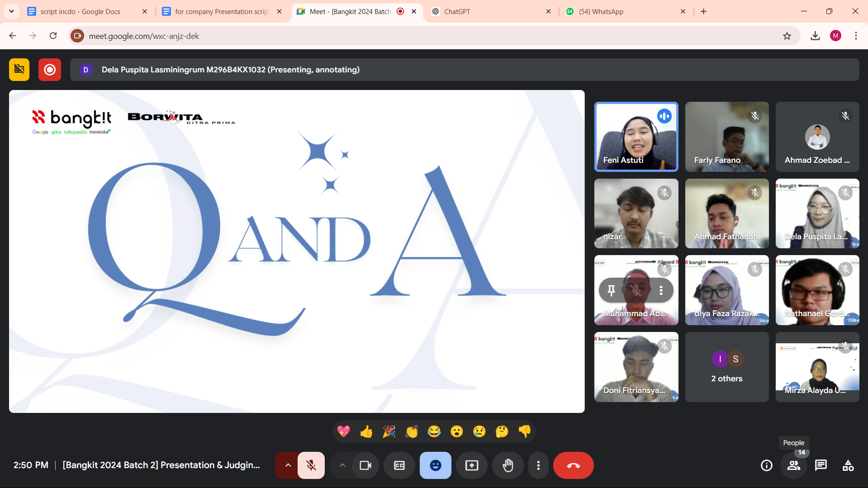This screenshot has width=868, height=488.
Task: Click the yellow annotation hidden icon
Action: (19, 70)
